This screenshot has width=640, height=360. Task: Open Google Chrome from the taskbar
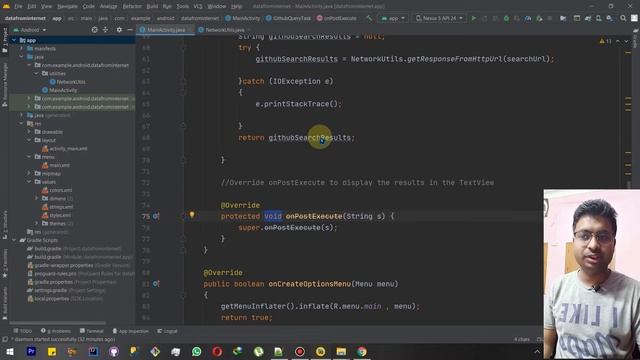[362, 351]
